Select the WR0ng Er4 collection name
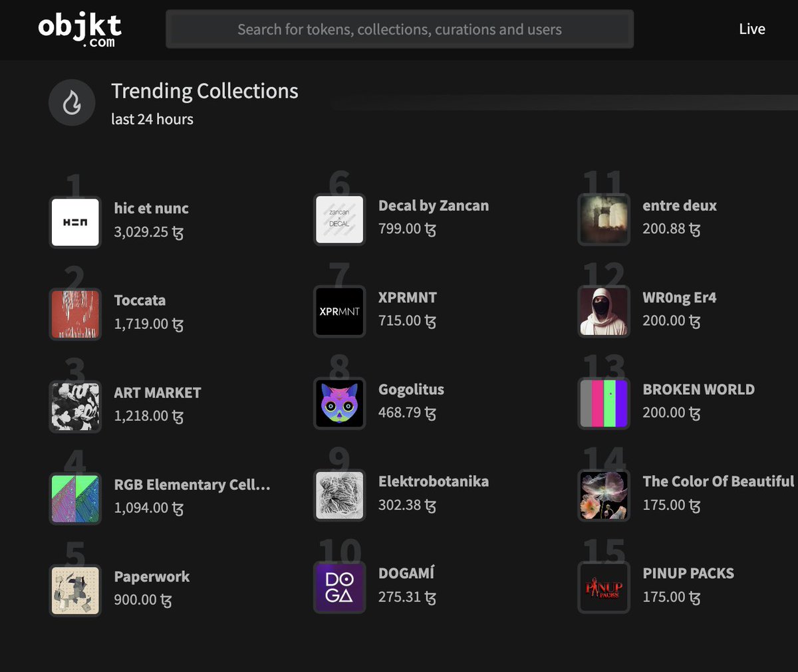798x672 pixels. tap(680, 297)
